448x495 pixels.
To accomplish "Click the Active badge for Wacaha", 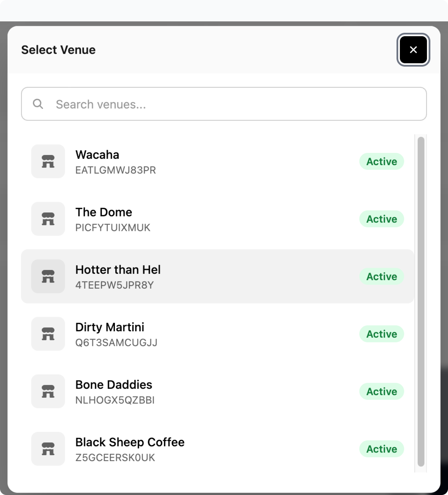I will click(x=381, y=161).
